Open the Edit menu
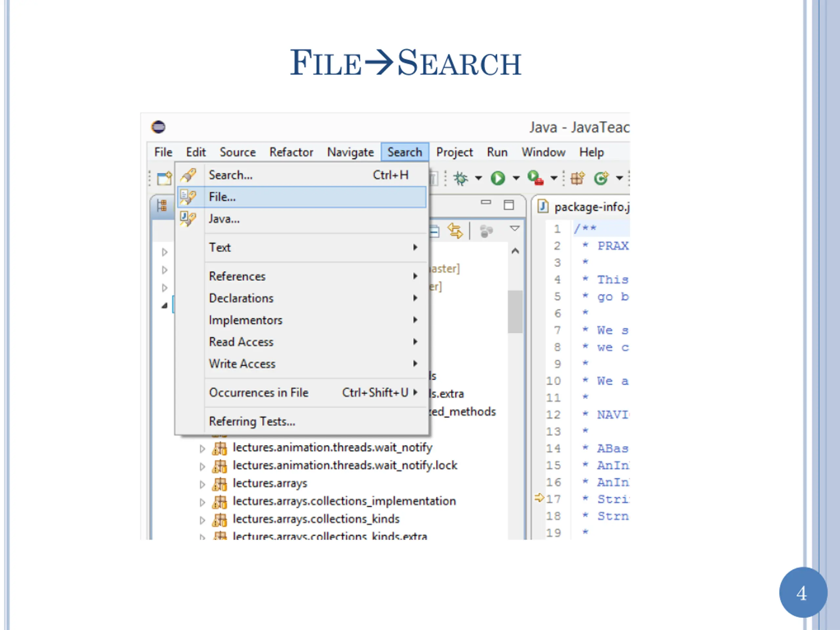Image resolution: width=840 pixels, height=630 pixels. 196,152
